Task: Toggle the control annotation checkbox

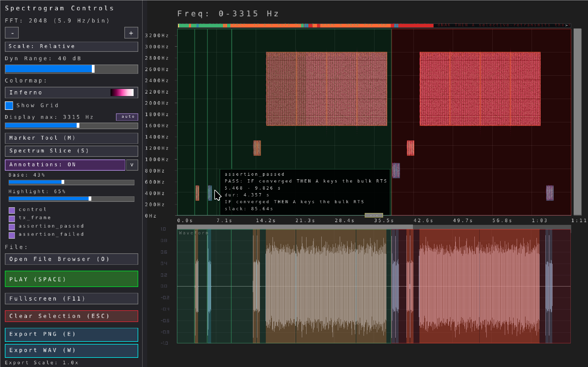Action: (x=12, y=210)
